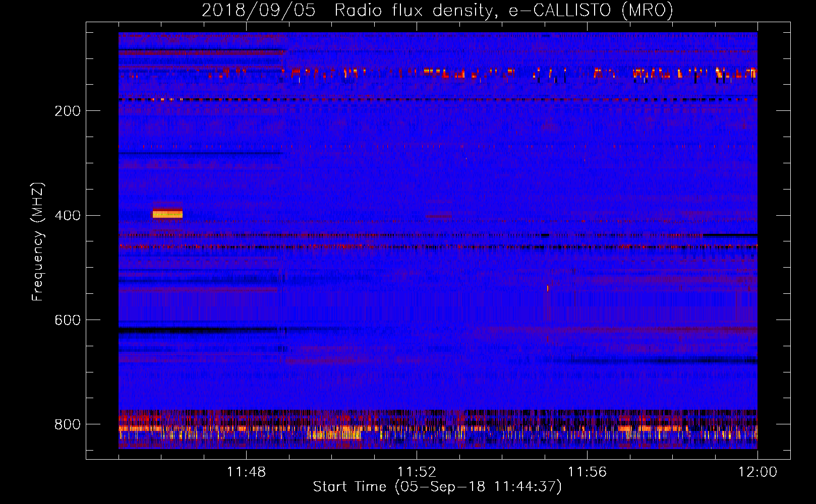Select the "600" frequency tick label
Viewport: 816px width, 504px height.
click(x=68, y=321)
